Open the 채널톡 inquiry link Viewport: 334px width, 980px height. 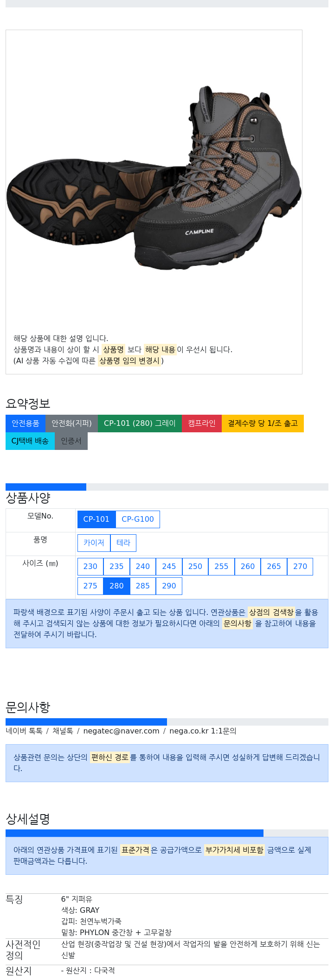pos(63,731)
